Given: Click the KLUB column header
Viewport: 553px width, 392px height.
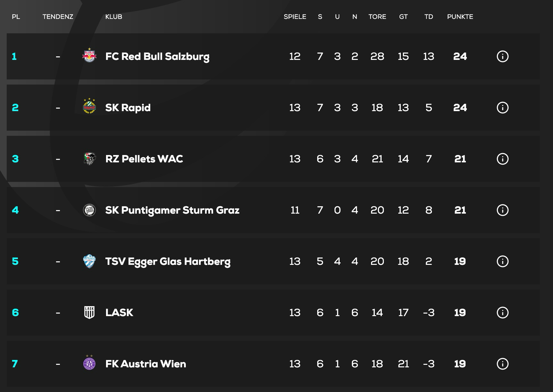Looking at the screenshot, I should 114,17.
